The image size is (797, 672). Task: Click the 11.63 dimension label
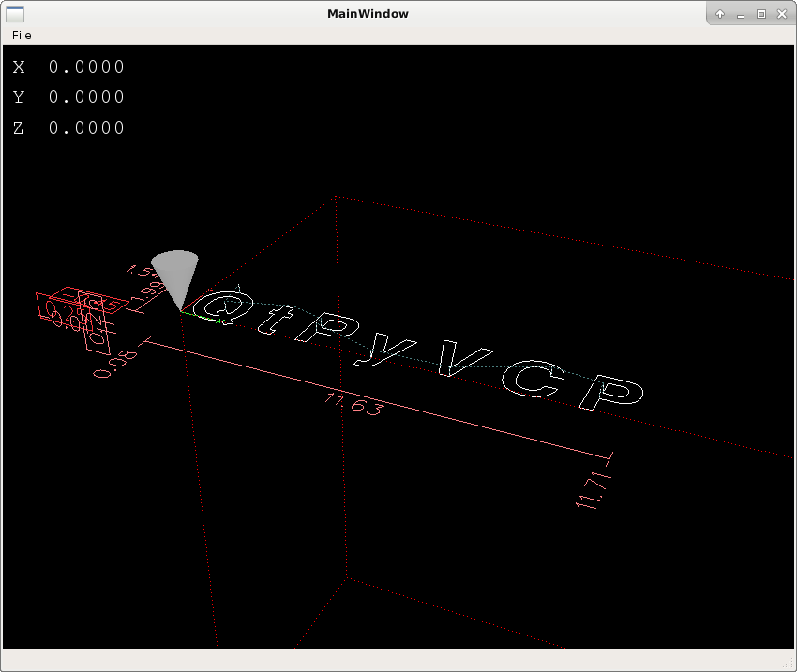pos(354,404)
